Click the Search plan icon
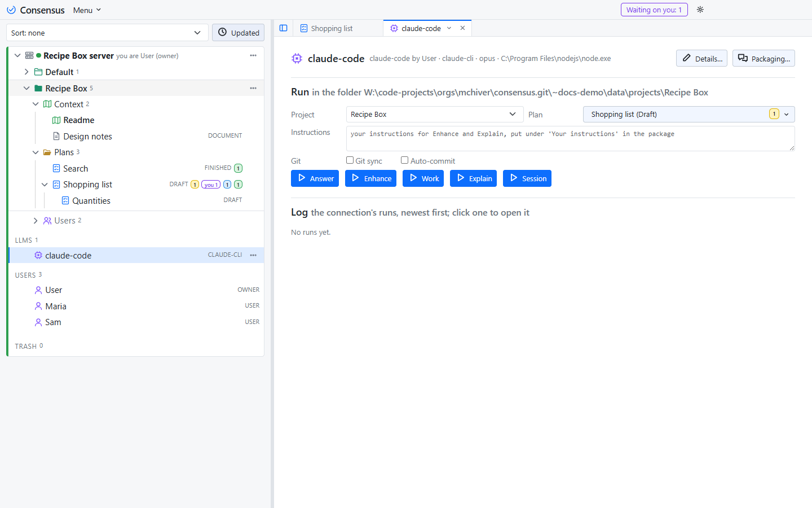Screen dimensions: 812x508 click(56, 168)
